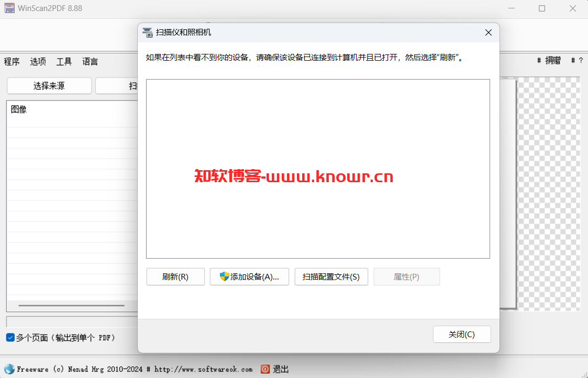The height and width of the screenshot is (378, 588).
Task: Click 关闭(C) to close the dialog
Action: coord(462,334)
